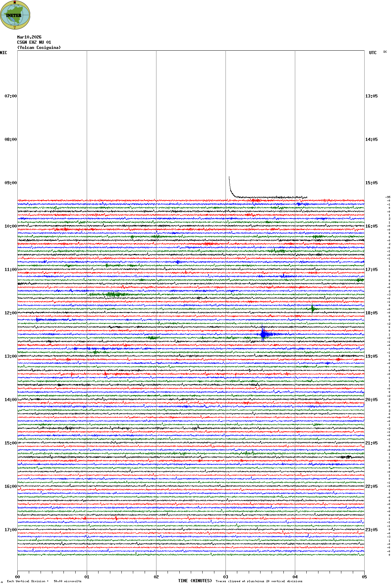
Task: Click the Mar10,2026 date label
Action: click(x=29, y=37)
